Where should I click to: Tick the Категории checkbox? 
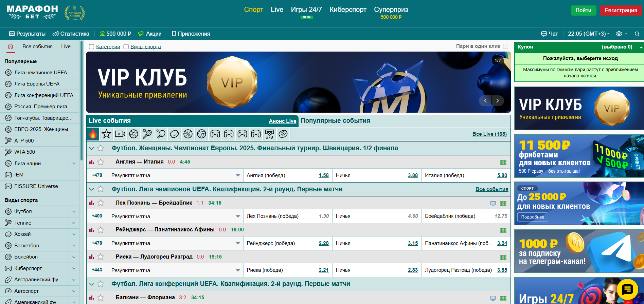coord(91,47)
